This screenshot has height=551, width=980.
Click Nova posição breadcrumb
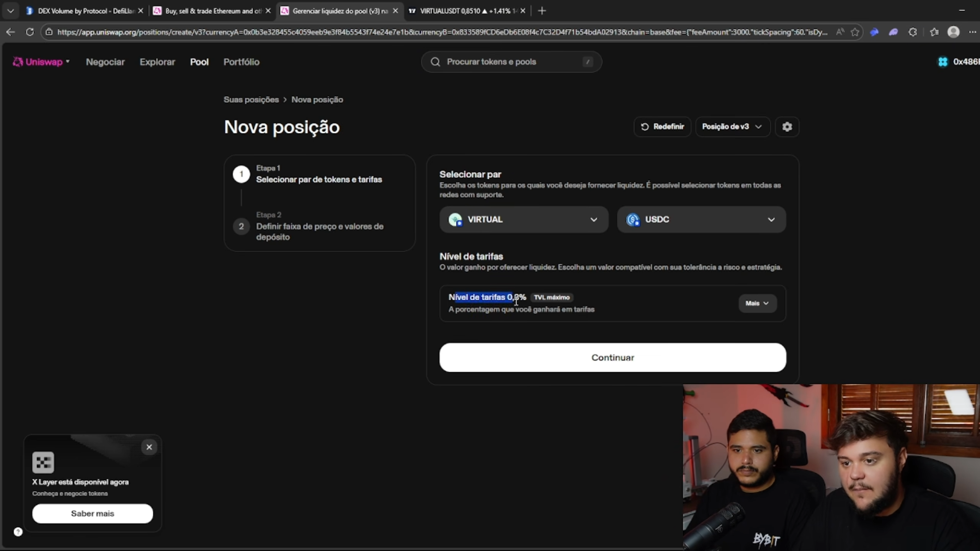pyautogui.click(x=317, y=99)
